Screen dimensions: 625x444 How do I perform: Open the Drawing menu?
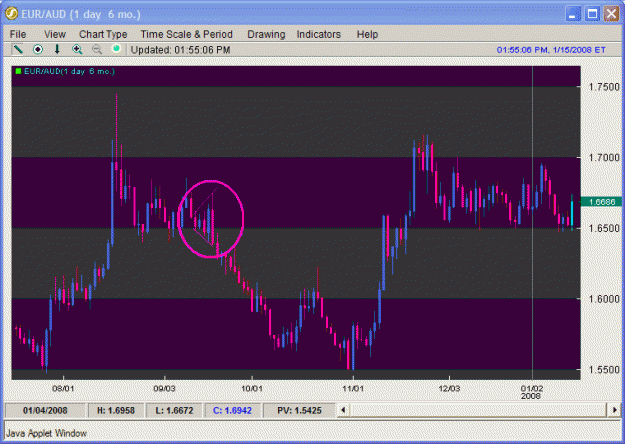pyautogui.click(x=266, y=34)
